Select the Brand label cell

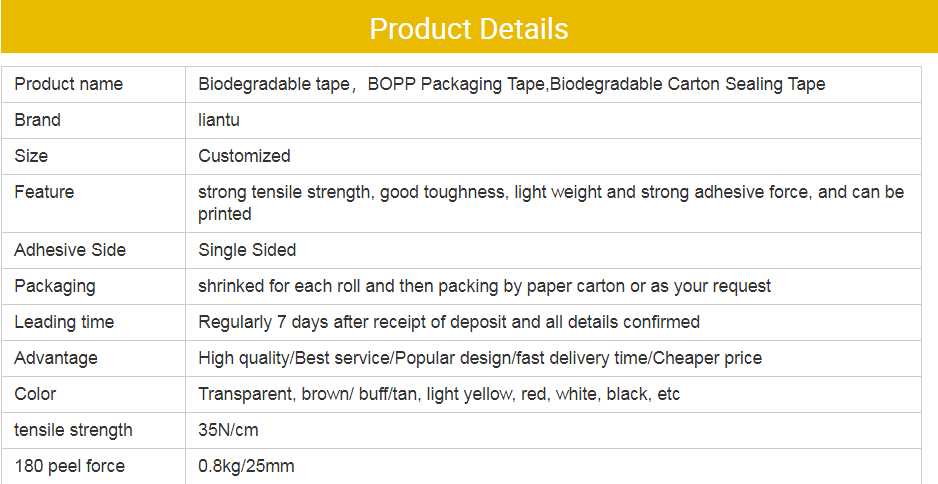(37, 120)
